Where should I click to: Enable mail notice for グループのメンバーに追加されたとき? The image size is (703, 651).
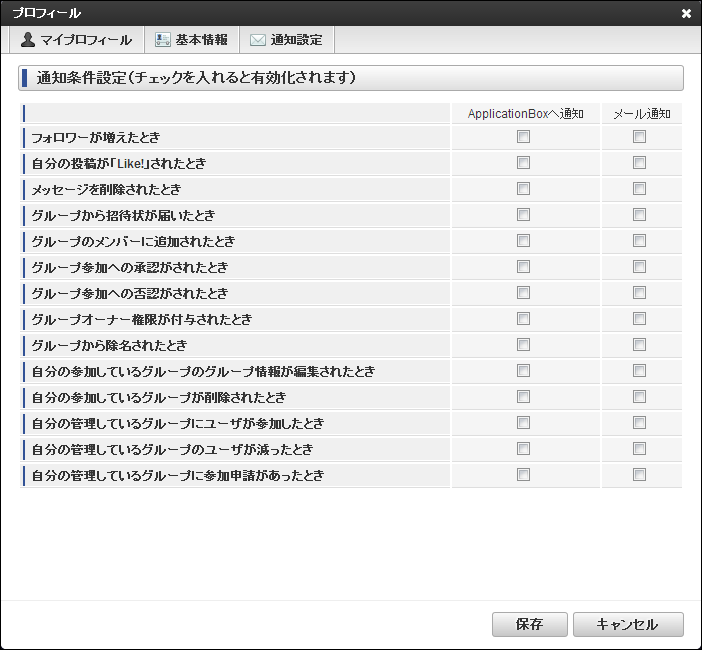point(639,240)
